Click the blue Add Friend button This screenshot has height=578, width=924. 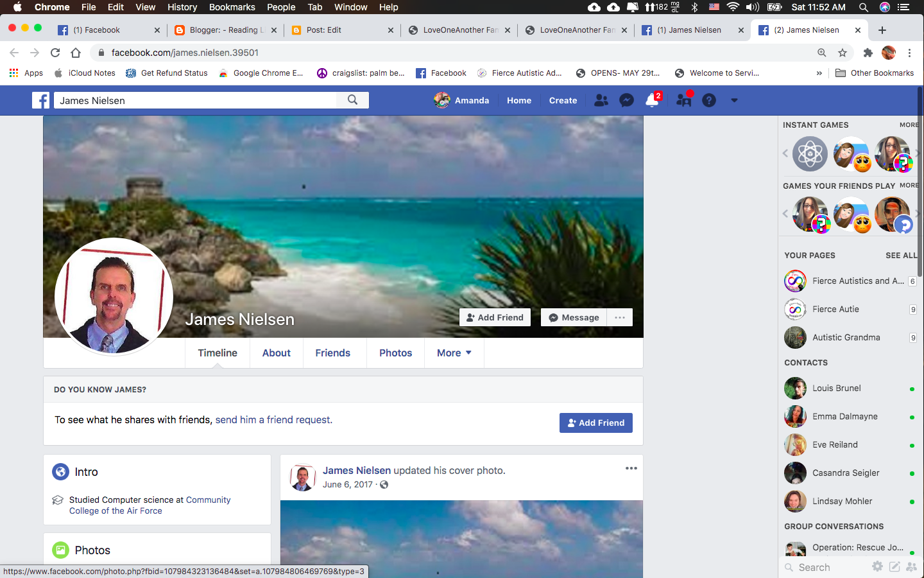click(x=595, y=423)
